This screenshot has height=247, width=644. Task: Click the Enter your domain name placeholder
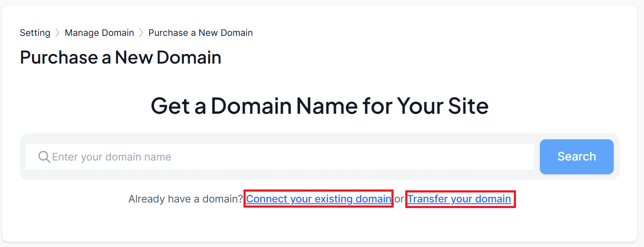point(112,157)
